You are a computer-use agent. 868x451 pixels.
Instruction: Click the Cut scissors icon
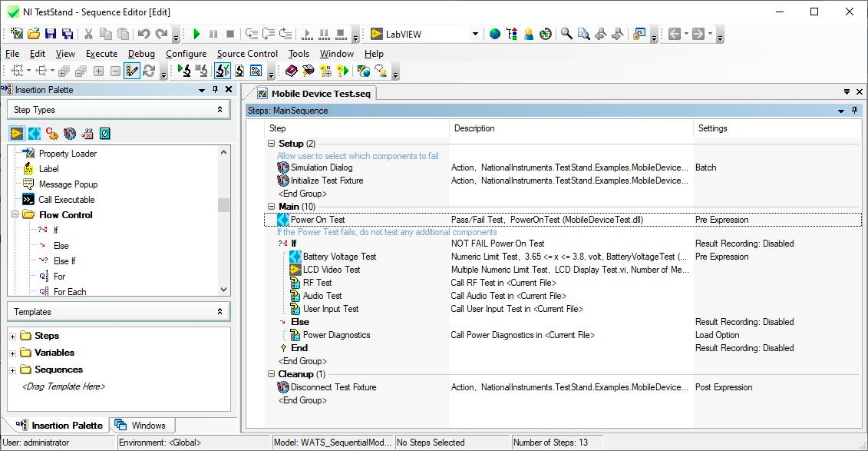click(88, 34)
